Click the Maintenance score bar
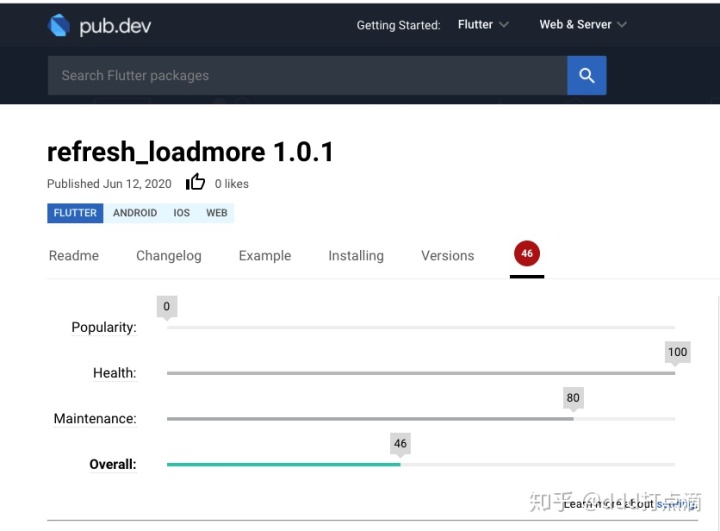The image size is (720, 531). 421,419
